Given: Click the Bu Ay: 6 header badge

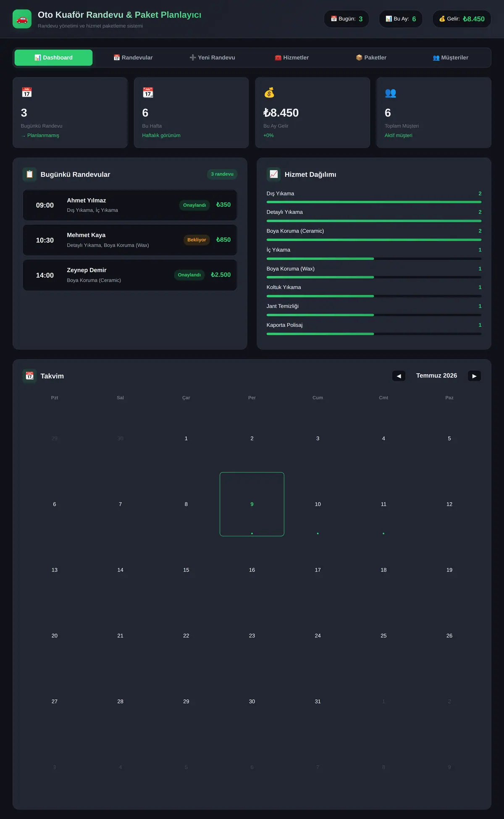Looking at the screenshot, I should coord(401,19).
